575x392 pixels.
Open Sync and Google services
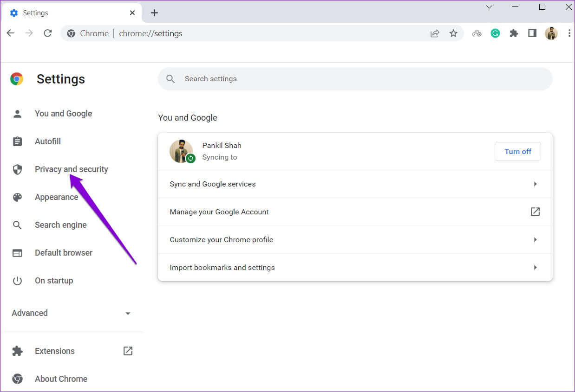click(355, 184)
